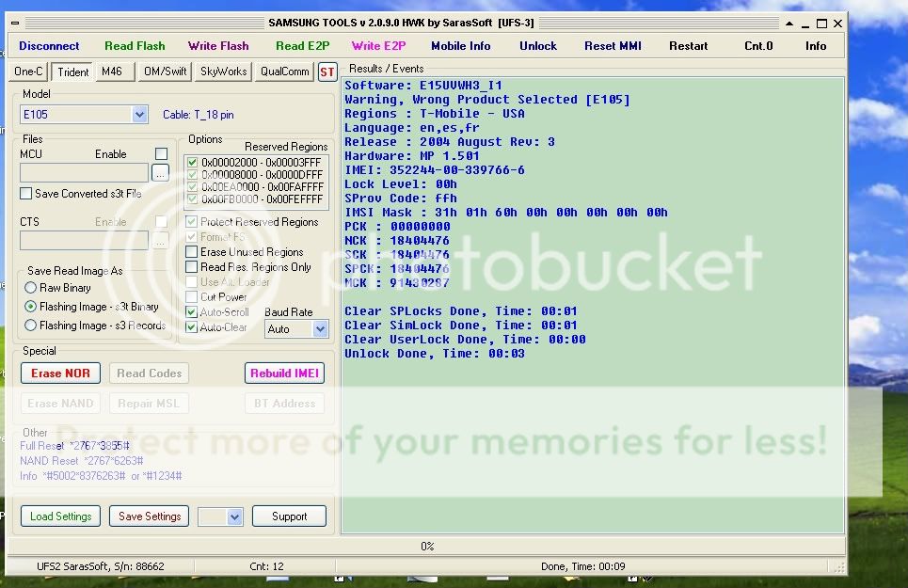Click the Erase NOR button

pyautogui.click(x=60, y=373)
